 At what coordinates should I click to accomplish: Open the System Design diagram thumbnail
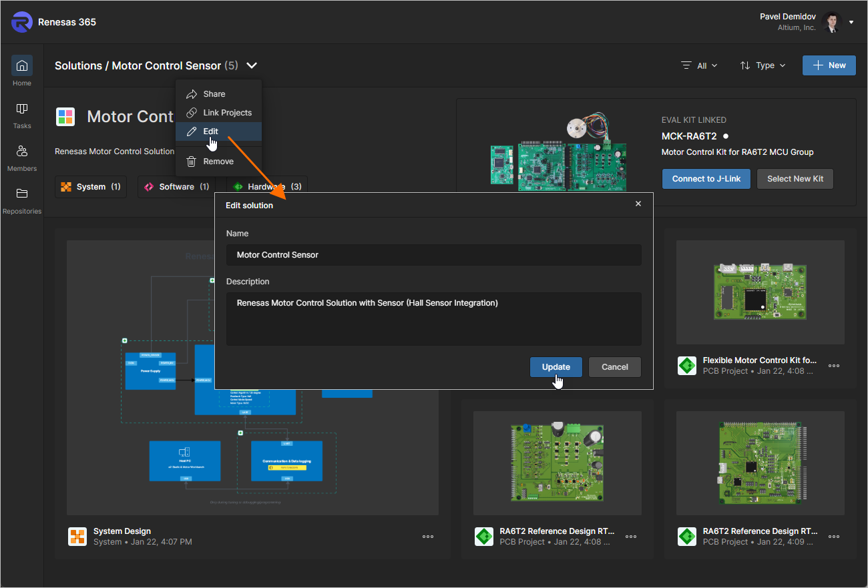[x=252, y=378]
